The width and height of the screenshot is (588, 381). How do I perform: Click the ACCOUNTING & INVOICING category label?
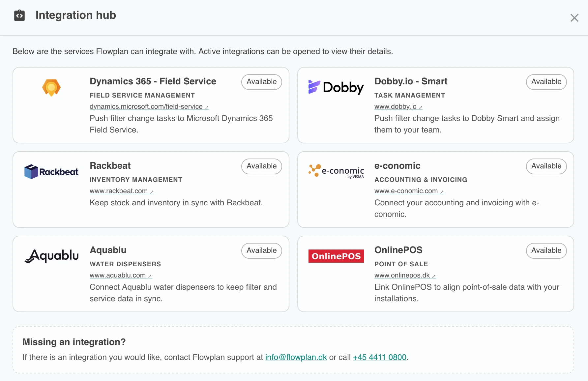(x=421, y=180)
